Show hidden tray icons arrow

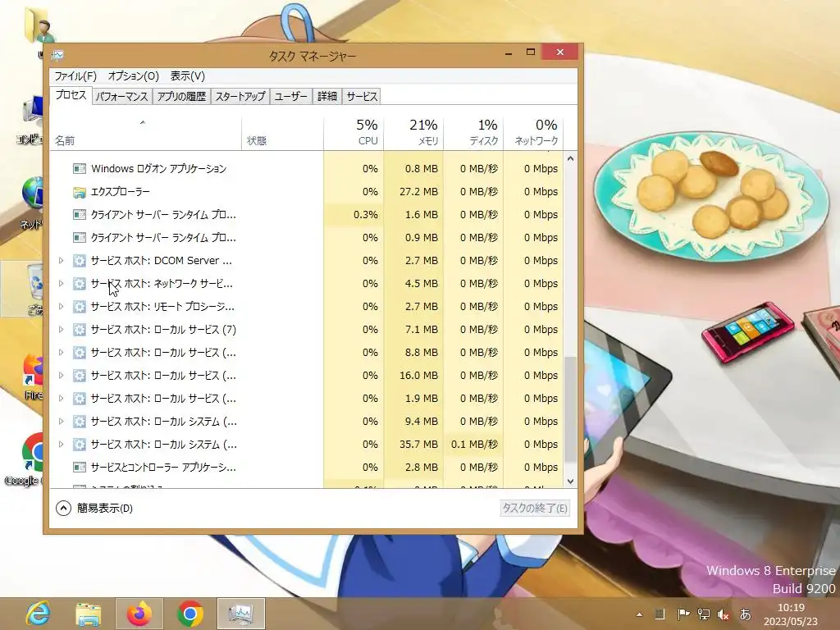(x=639, y=614)
